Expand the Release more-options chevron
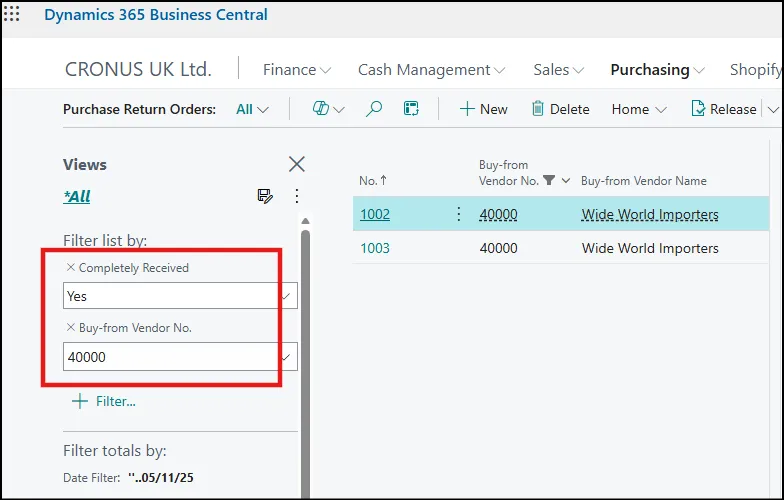 pyautogui.click(x=773, y=110)
